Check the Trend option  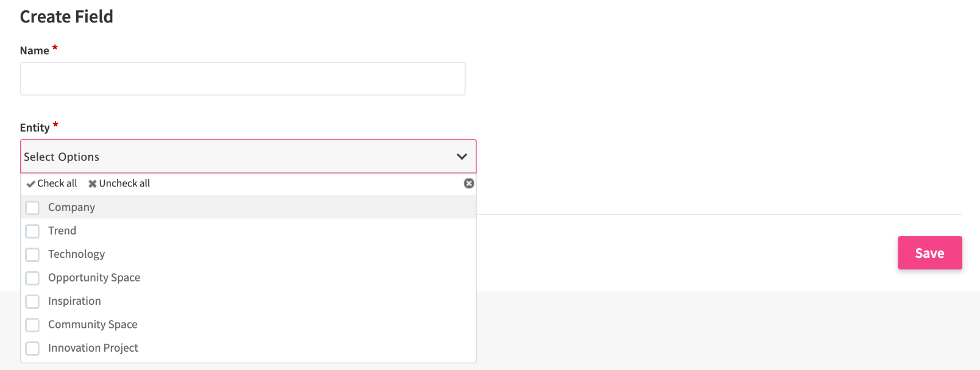(x=32, y=231)
